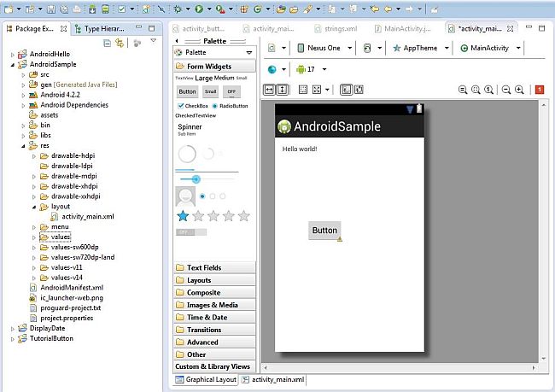Toggle fill height on the selected widget

[x=282, y=90]
